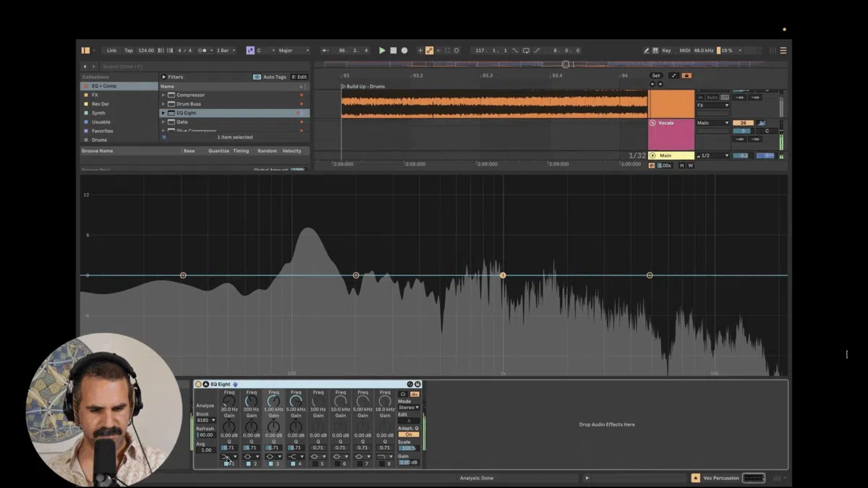Open the Block size 8192 dropdown
This screenshot has height=488, width=868.
pyautogui.click(x=206, y=420)
